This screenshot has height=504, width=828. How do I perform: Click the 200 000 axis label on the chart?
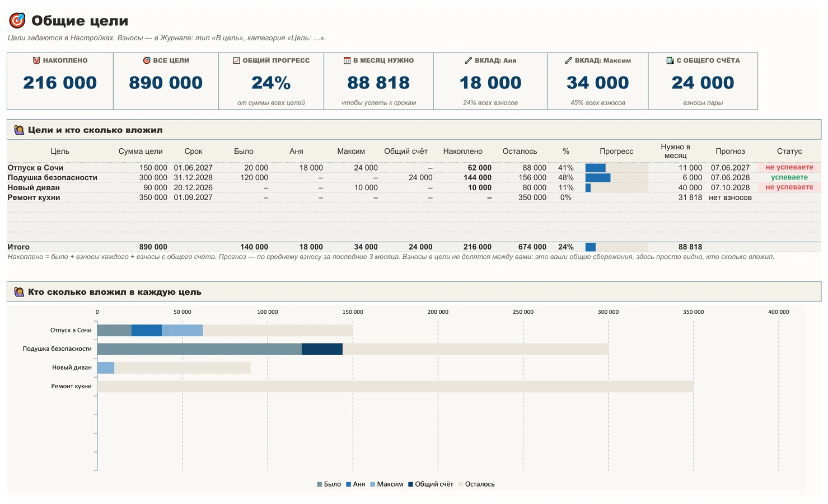pos(438,312)
